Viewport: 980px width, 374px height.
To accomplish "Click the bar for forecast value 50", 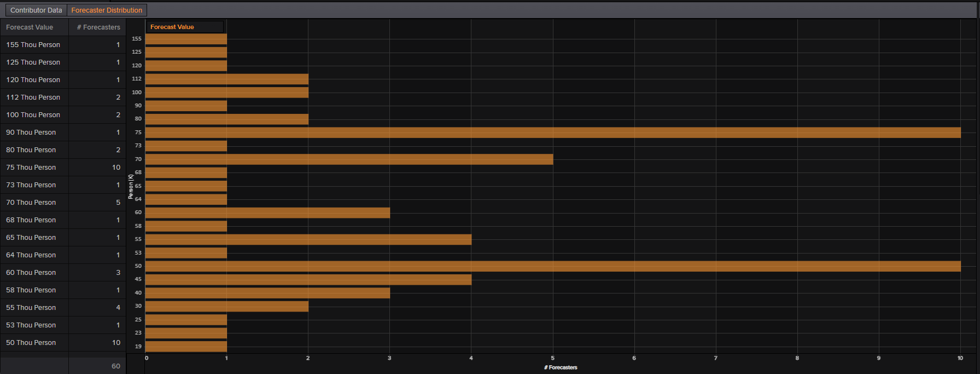I will pyautogui.click(x=553, y=266).
